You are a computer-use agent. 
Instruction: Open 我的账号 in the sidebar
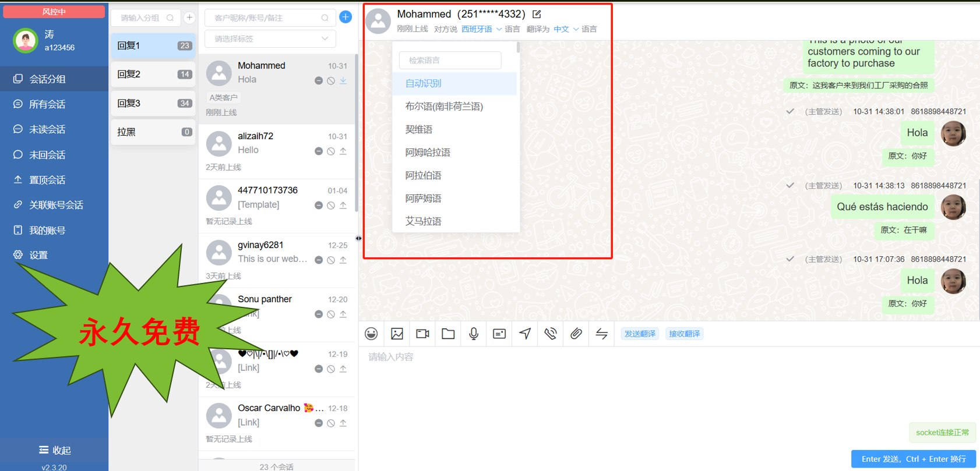54,231
